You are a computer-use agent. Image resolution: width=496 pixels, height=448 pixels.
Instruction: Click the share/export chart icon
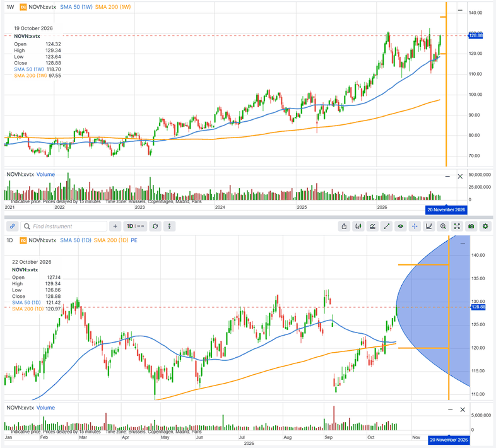[344, 227]
